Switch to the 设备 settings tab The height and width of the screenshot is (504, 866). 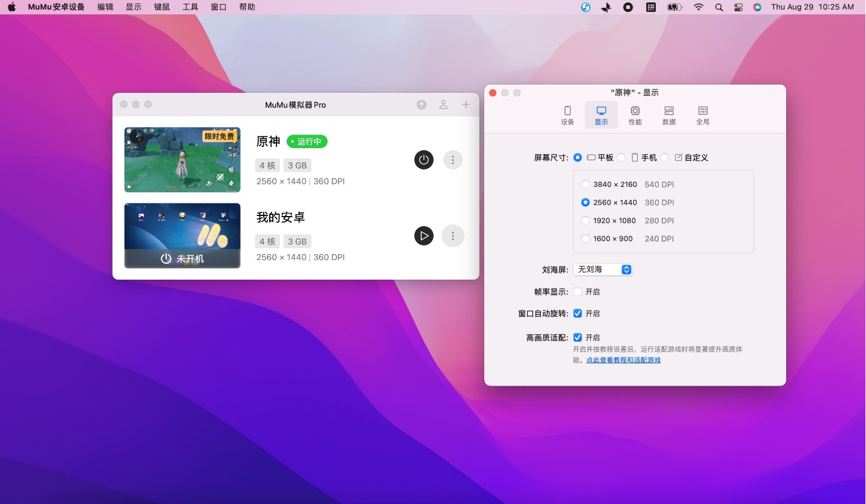(568, 115)
